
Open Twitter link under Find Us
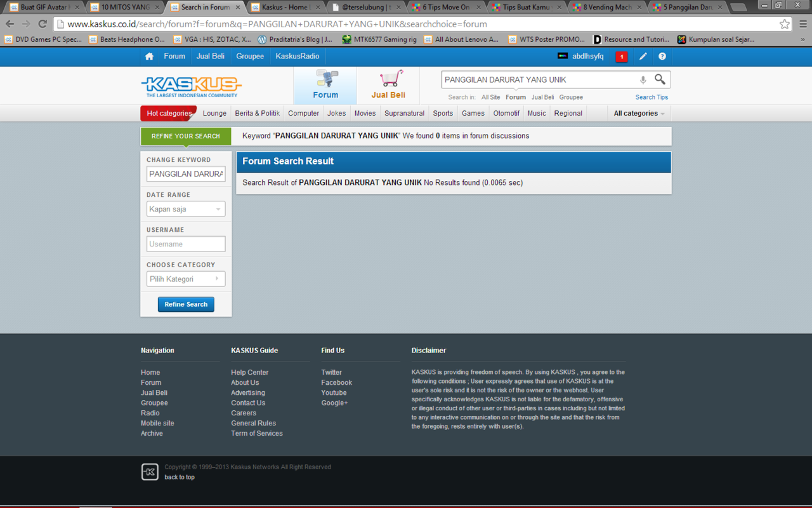pos(331,373)
